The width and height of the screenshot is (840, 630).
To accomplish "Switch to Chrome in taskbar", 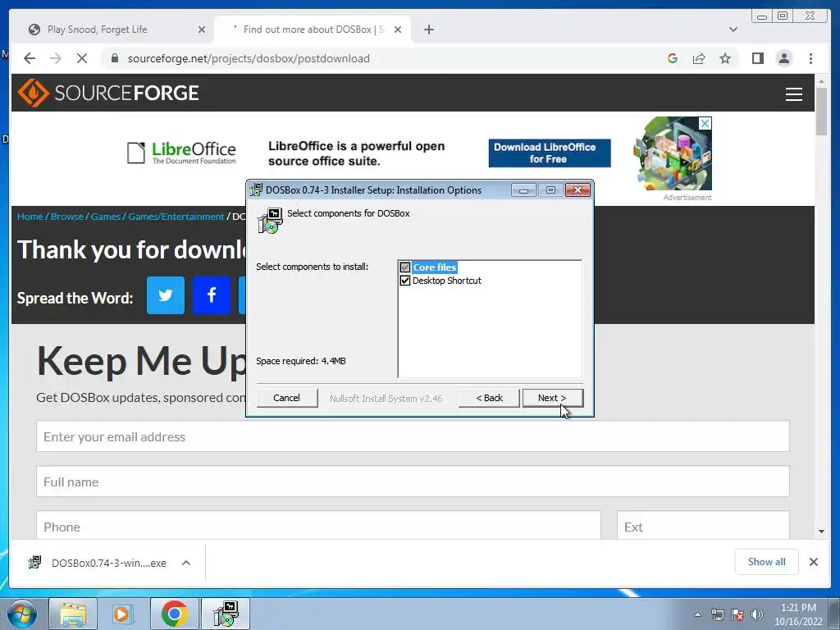I will tap(174, 614).
